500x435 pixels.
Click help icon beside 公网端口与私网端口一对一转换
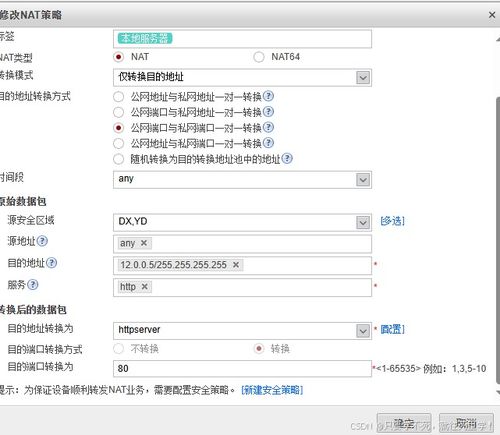268,127
